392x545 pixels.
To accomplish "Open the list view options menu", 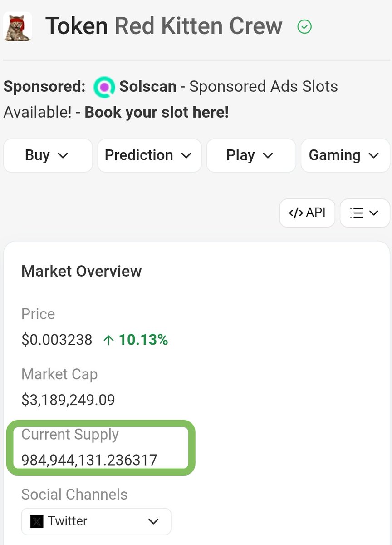I will click(365, 213).
